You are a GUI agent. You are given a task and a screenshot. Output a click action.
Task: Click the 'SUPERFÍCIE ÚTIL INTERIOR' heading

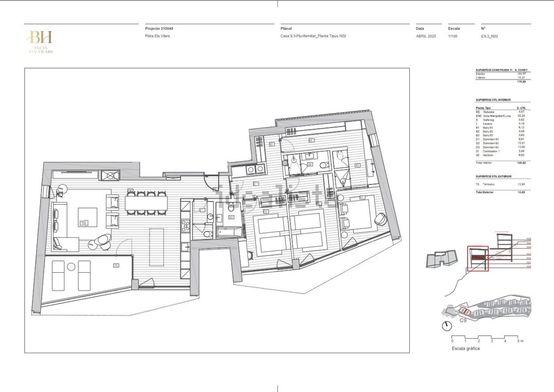point(493,100)
